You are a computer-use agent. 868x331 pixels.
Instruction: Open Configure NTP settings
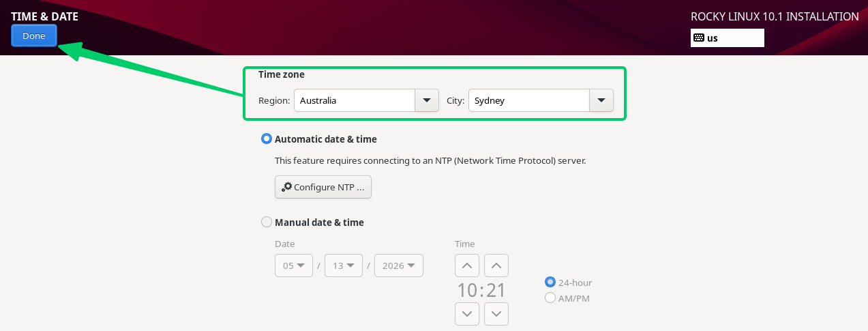pos(323,187)
